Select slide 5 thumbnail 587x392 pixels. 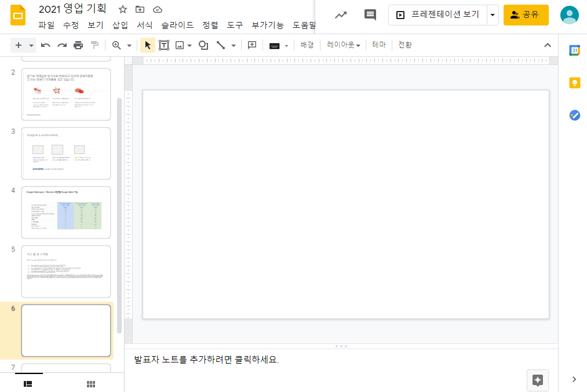(x=66, y=272)
